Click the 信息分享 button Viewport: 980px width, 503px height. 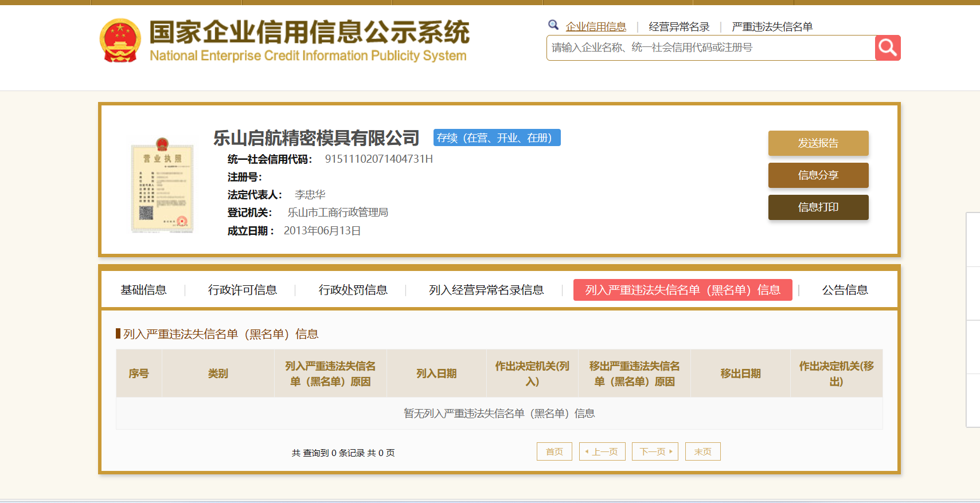click(x=818, y=175)
